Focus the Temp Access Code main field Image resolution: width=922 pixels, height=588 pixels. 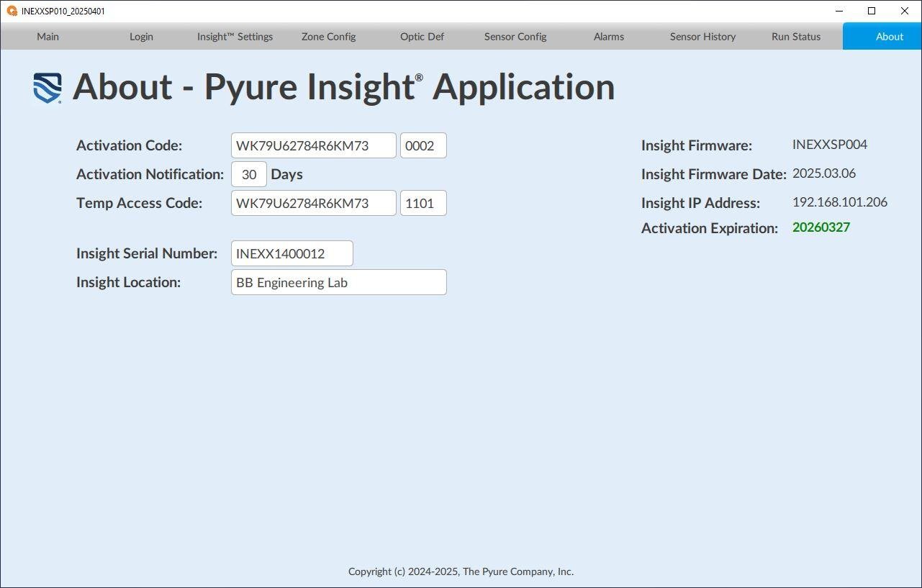pos(314,203)
